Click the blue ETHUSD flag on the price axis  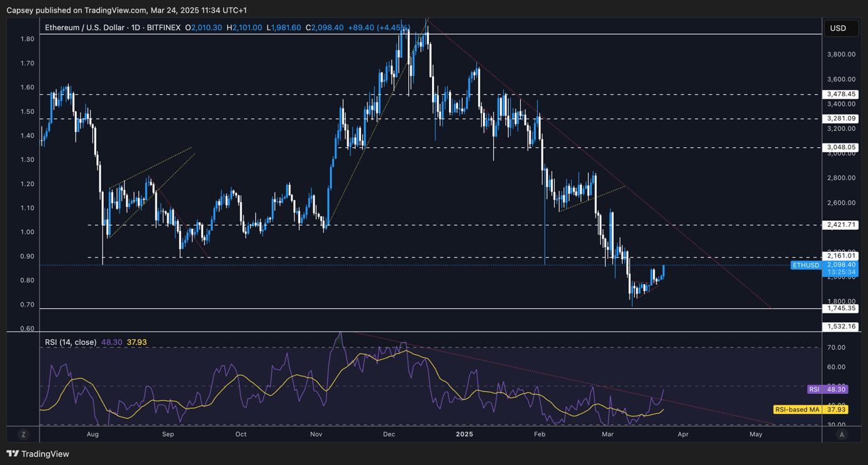[806, 265]
